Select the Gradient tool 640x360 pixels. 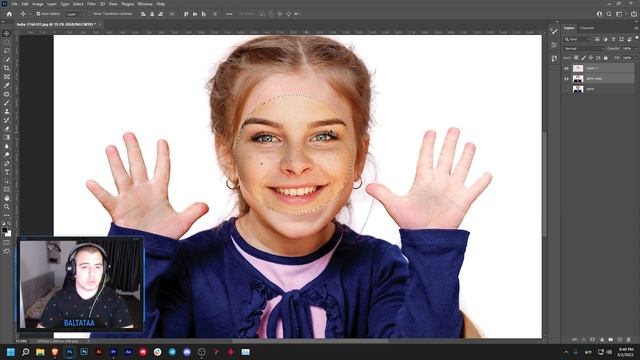pyautogui.click(x=7, y=138)
